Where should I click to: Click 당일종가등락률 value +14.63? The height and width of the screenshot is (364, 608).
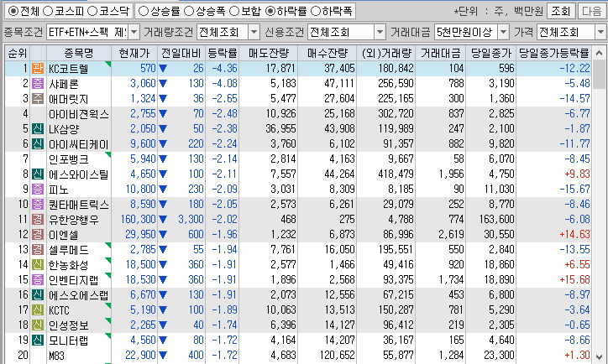(574, 235)
